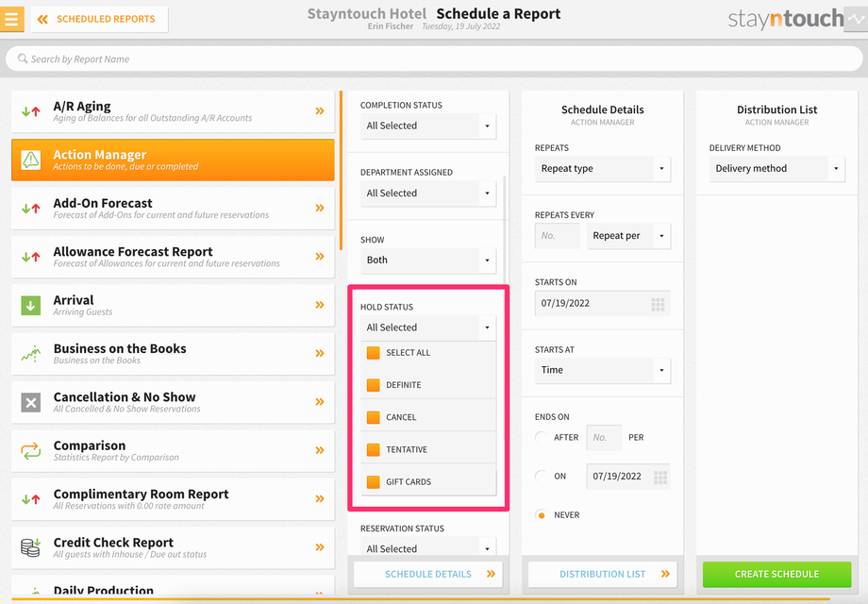Click the Distribution List button

pos(602,574)
